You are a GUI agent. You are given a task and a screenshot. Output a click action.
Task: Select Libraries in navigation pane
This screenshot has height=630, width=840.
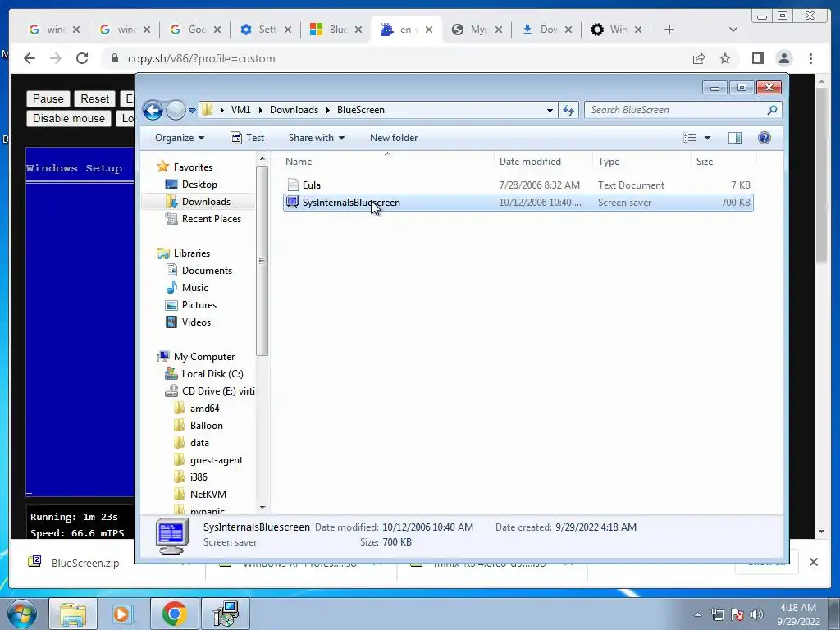183,253
